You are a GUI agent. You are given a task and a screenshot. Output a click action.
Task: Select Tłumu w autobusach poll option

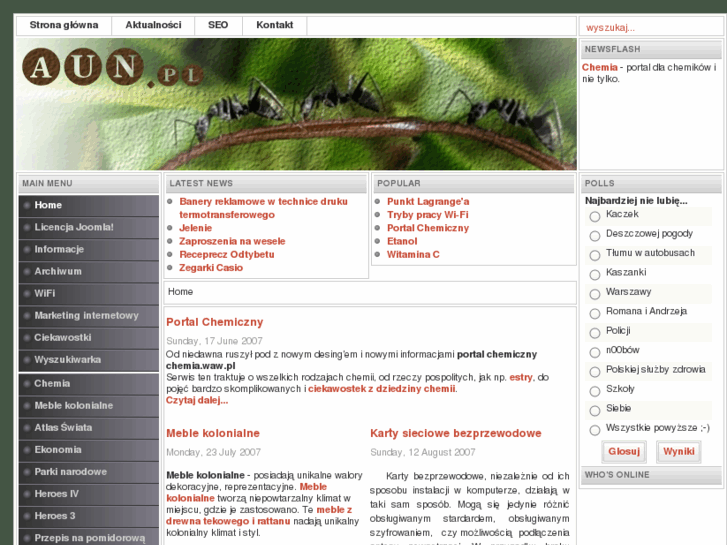(595, 256)
